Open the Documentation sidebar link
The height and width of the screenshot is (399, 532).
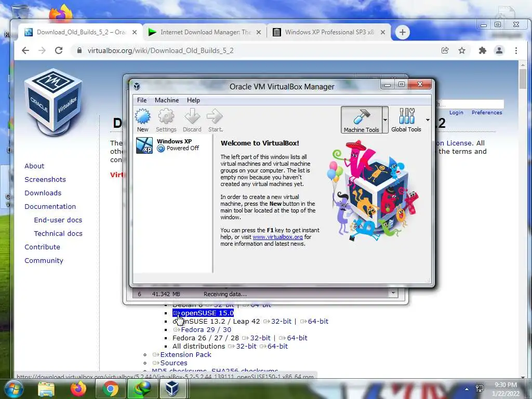click(x=50, y=207)
